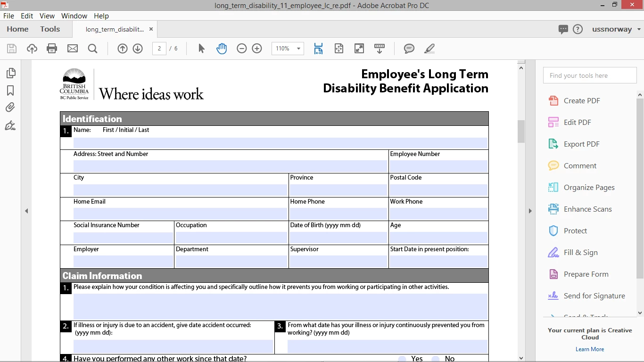The width and height of the screenshot is (644, 362).
Task: Click the upload to cloud icon
Action: [x=32, y=49]
